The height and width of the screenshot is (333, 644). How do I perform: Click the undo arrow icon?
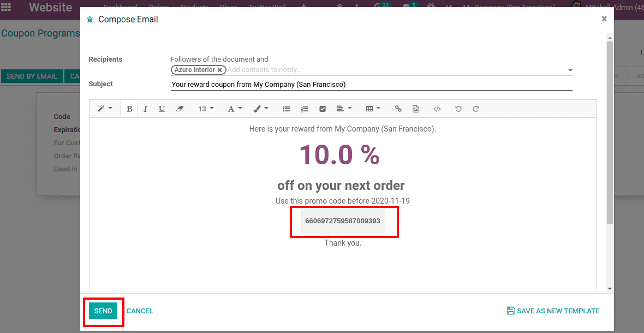click(x=458, y=109)
